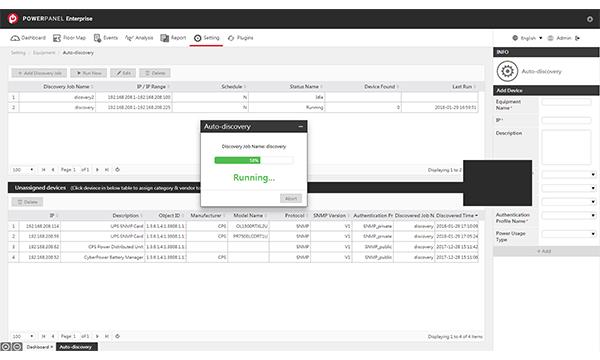Go to first page of unassigned devices table
Viewport: 600px width, 360px height.
coord(43,336)
